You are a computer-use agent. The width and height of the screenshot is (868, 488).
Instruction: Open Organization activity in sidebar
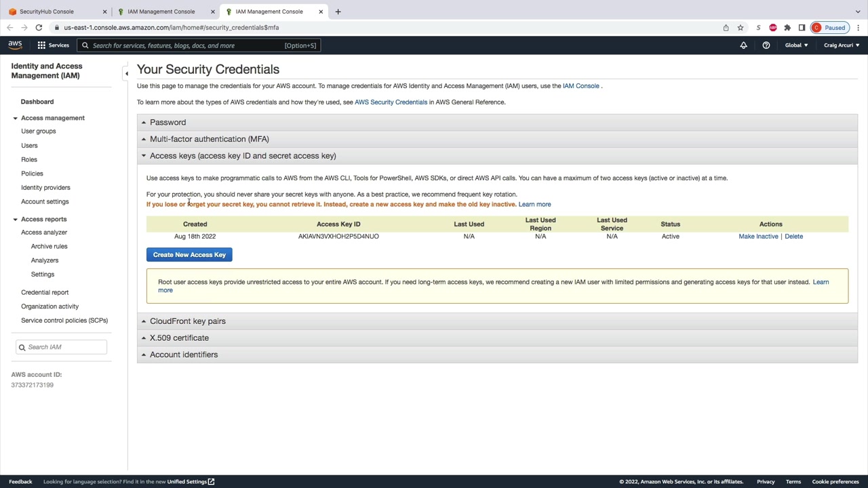click(50, 306)
